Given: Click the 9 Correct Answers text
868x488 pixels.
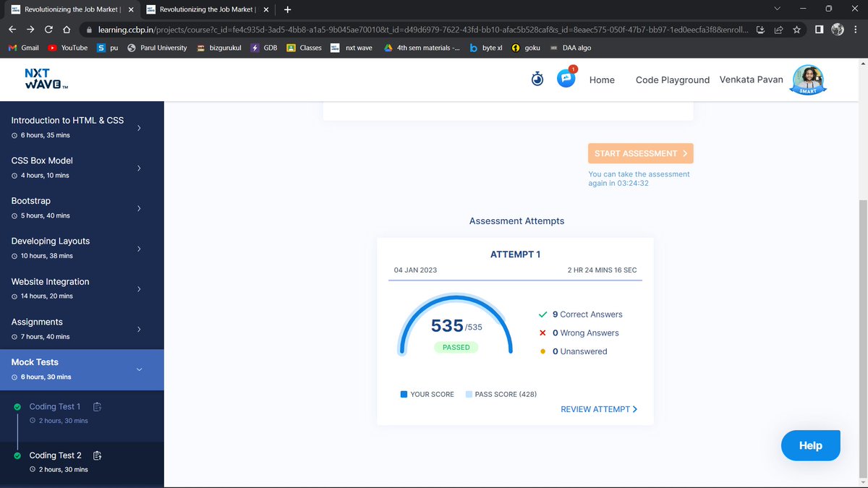Looking at the screenshot, I should (x=587, y=314).
